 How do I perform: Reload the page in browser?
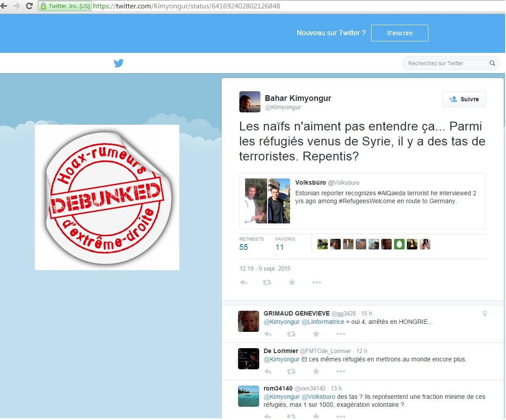[x=30, y=6]
